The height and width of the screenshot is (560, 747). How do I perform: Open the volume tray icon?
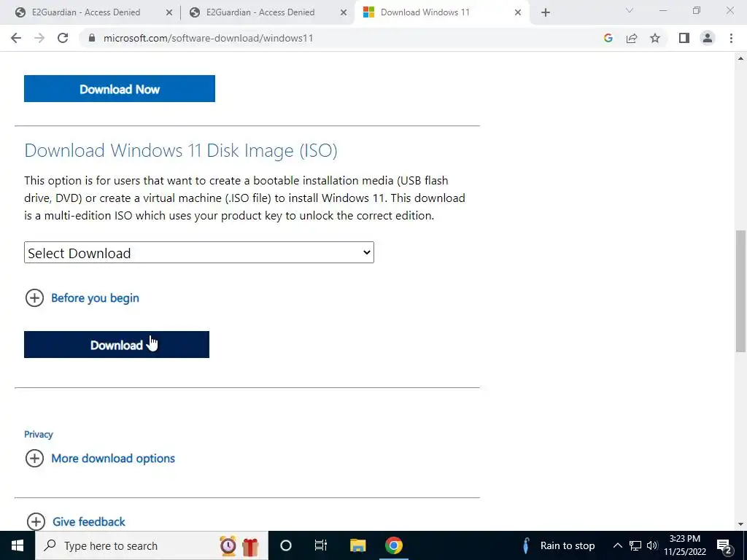point(652,545)
